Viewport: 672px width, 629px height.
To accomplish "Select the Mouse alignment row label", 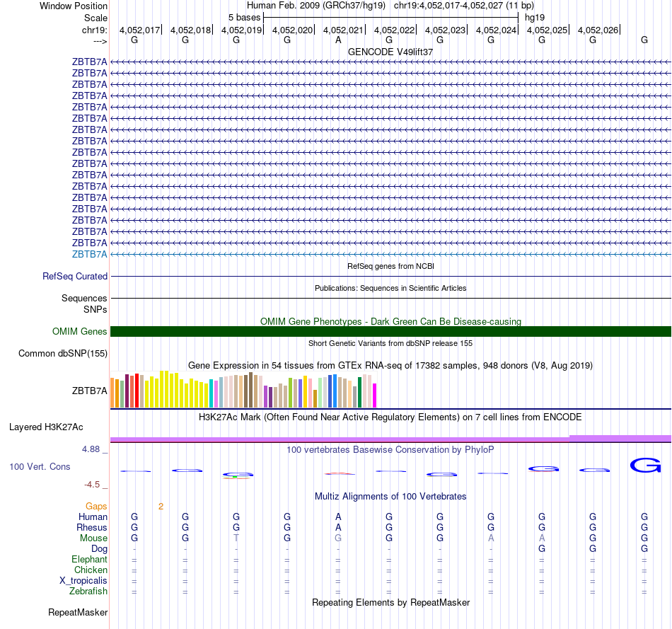I will [x=93, y=538].
